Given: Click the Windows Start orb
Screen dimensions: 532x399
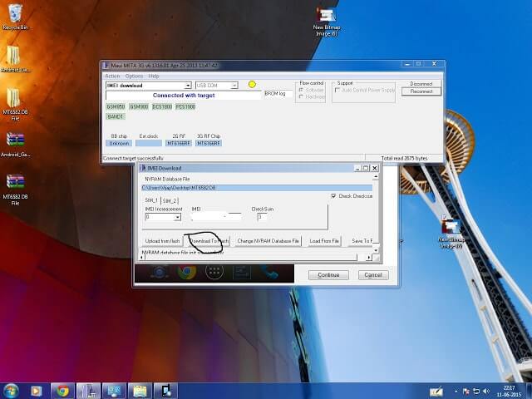Looking at the screenshot, I should pyautogui.click(x=11, y=391).
